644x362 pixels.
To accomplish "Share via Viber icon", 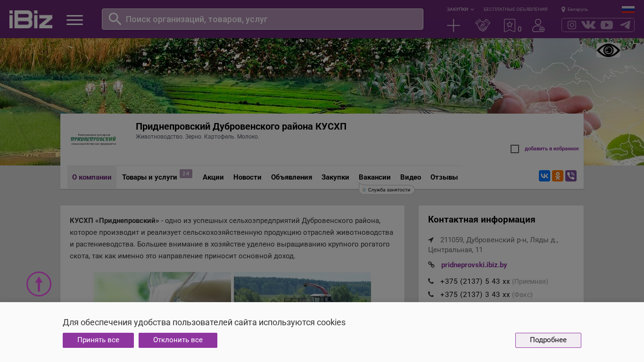I will (571, 176).
